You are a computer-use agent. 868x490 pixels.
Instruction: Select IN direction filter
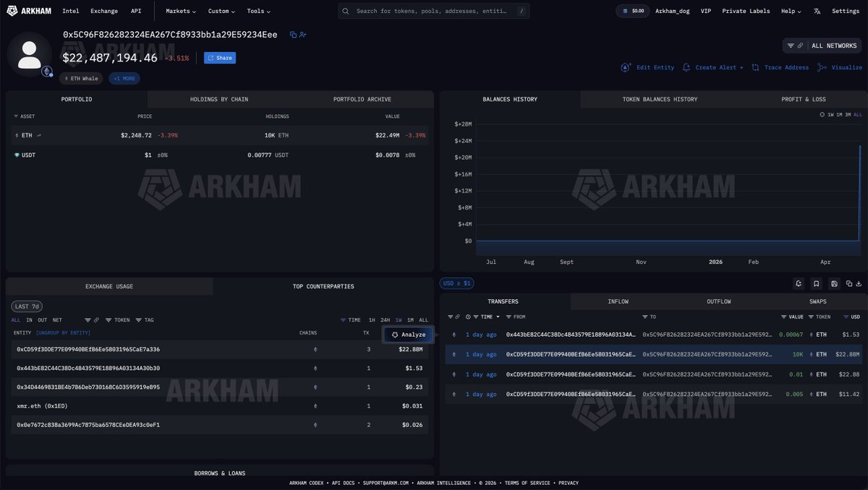pyautogui.click(x=29, y=319)
